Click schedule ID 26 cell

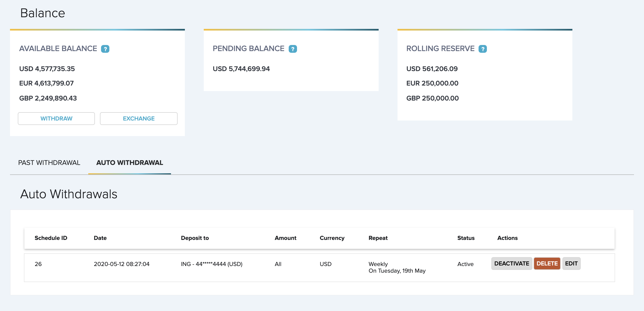(38, 264)
